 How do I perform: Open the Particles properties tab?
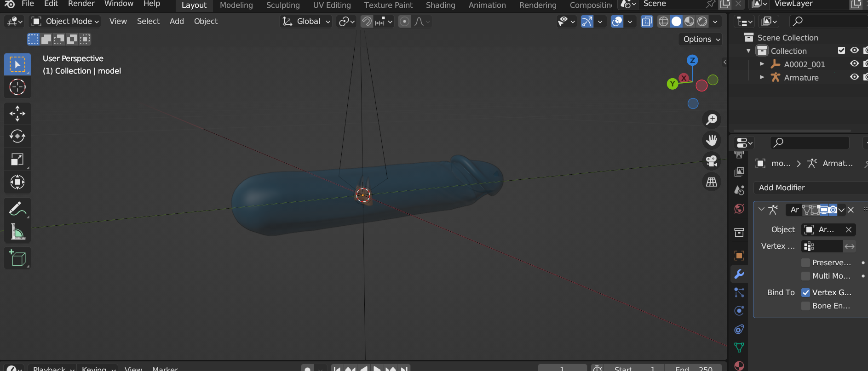739,292
